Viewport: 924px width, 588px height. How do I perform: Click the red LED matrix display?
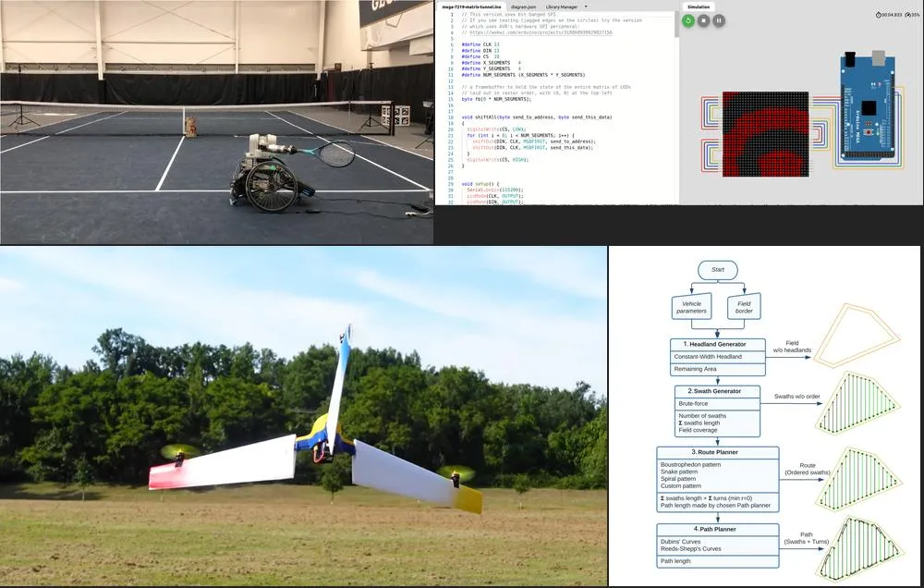tap(765, 134)
